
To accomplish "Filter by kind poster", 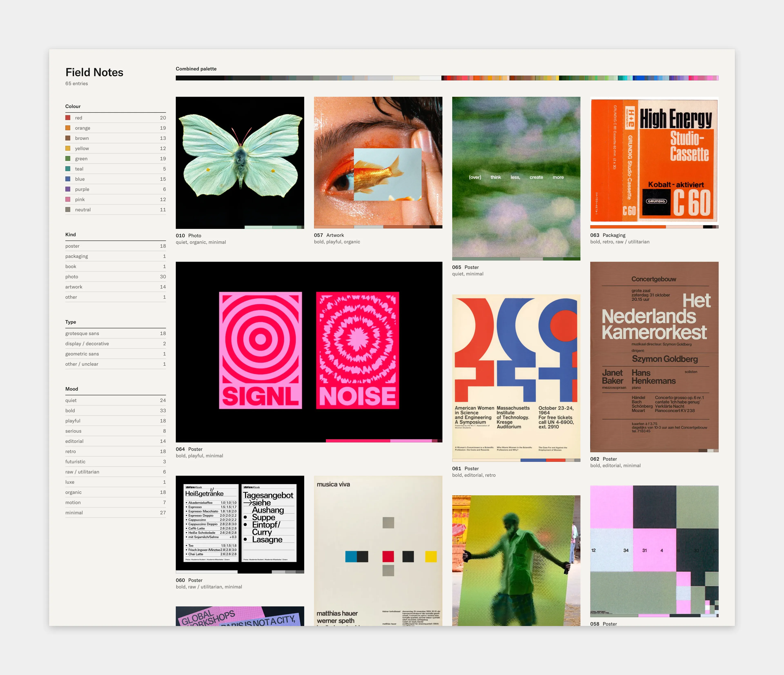I will [x=115, y=246].
